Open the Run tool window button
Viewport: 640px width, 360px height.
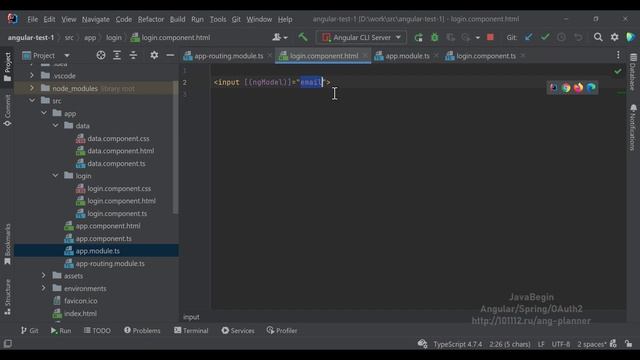click(x=61, y=330)
